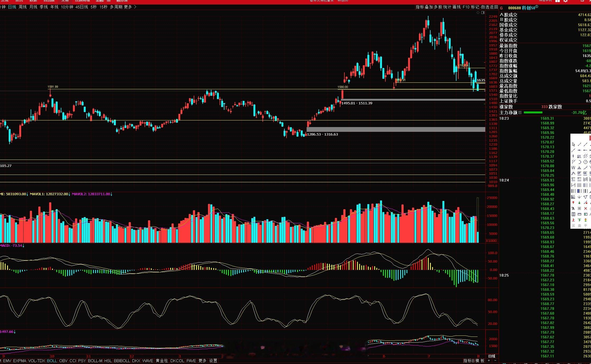Click the 标记 mark button
Image resolution: width=591 pixels, height=364 pixels.
point(475,7)
